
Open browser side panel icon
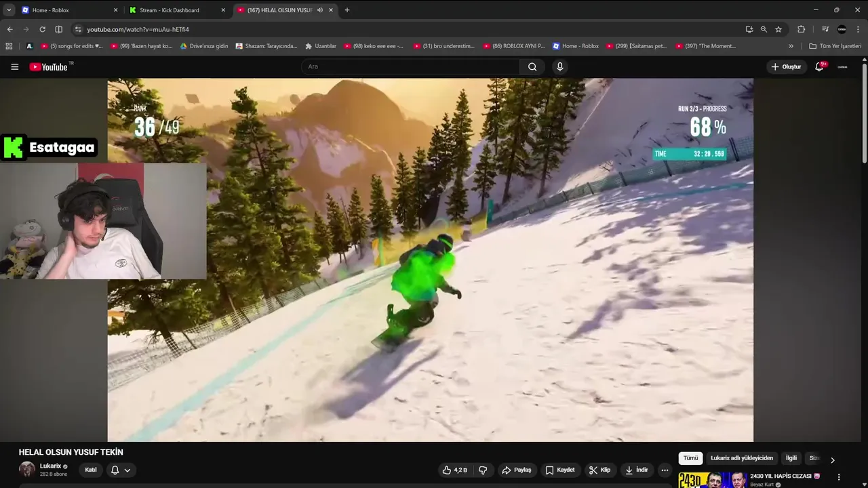tap(58, 29)
